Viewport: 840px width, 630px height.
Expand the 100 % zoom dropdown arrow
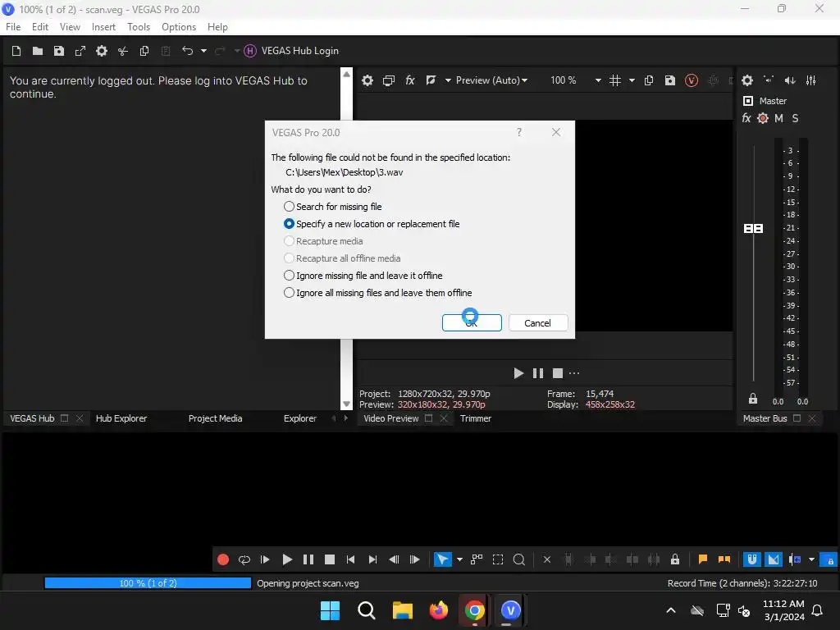[598, 80]
